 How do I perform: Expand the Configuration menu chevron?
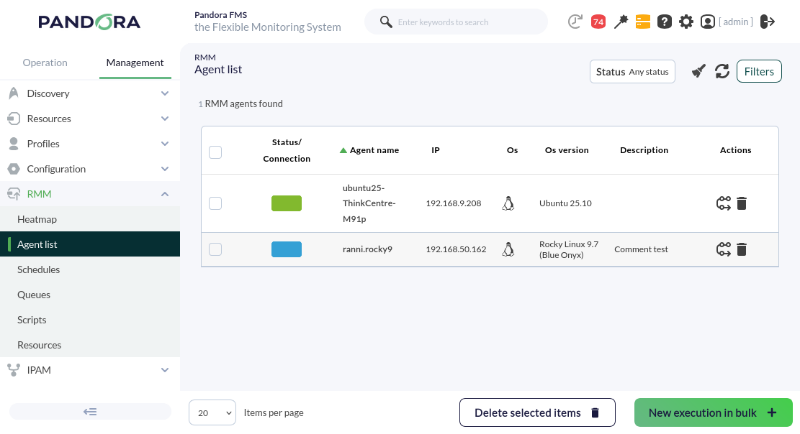pos(165,169)
